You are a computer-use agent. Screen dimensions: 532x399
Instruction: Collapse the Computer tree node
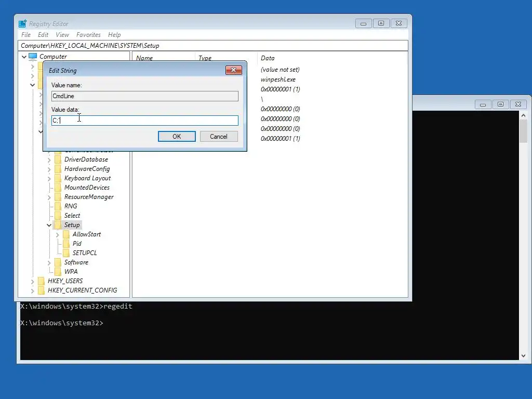(x=24, y=57)
